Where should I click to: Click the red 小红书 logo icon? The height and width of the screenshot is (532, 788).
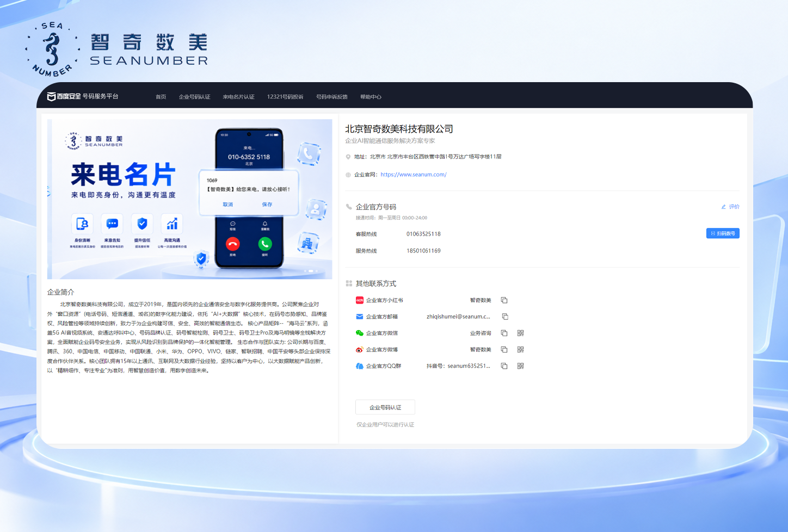[360, 300]
